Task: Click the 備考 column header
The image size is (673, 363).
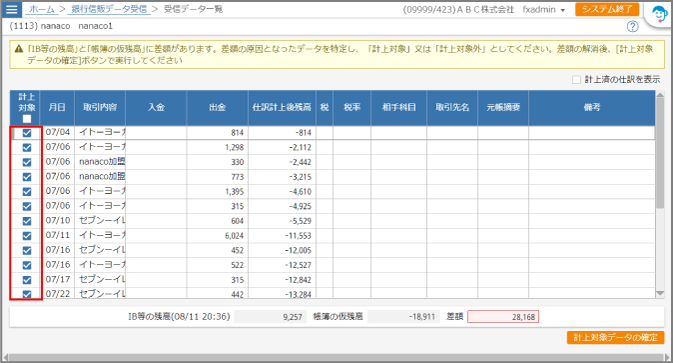Action: (x=592, y=108)
